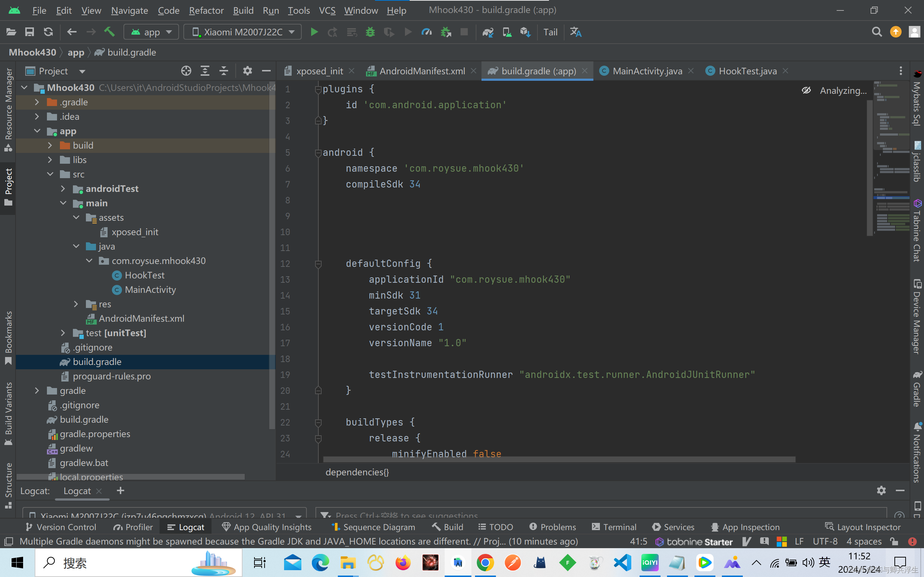Click the Debug app bug icon
This screenshot has height=577, width=924.
point(370,32)
